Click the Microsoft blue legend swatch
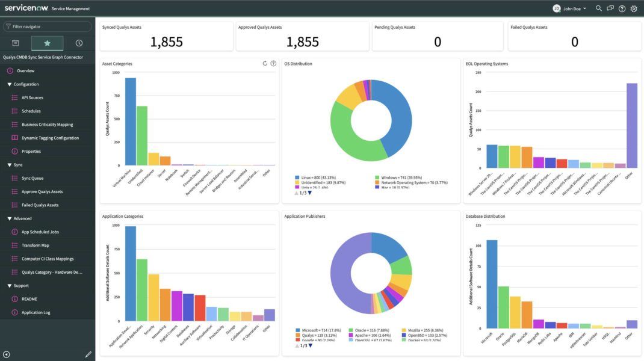The height and width of the screenshot is (361, 644). [x=298, y=330]
